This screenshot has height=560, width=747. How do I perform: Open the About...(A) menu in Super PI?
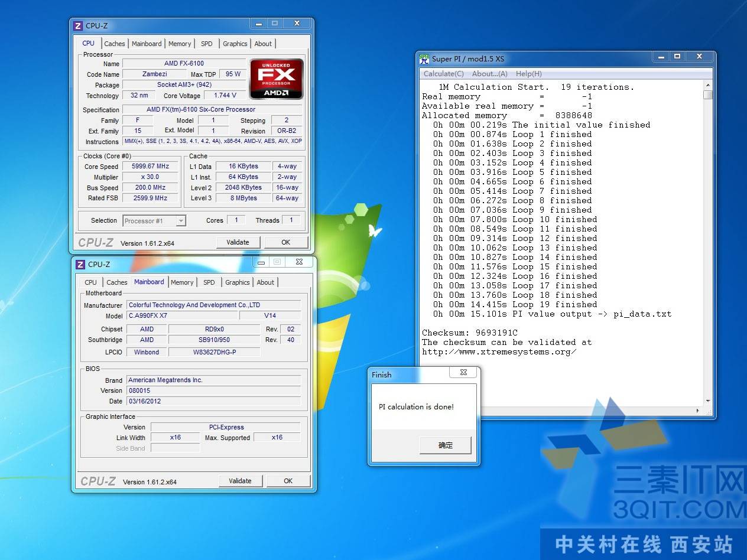click(x=490, y=74)
